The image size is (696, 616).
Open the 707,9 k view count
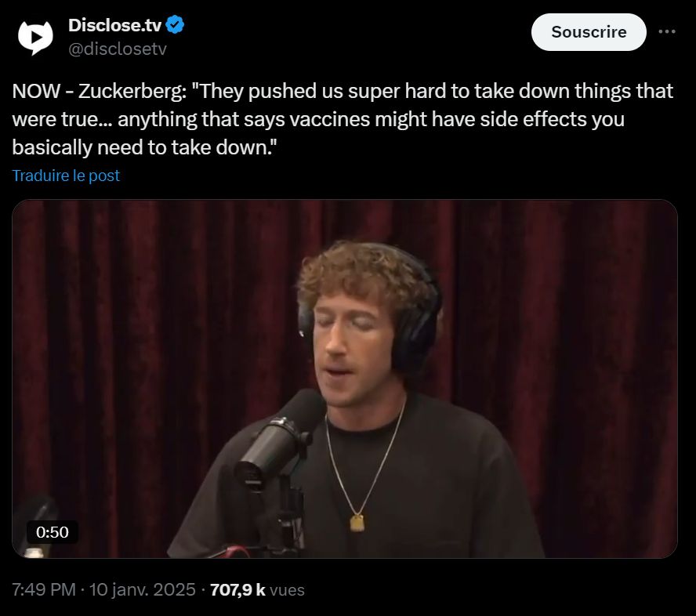pyautogui.click(x=237, y=590)
